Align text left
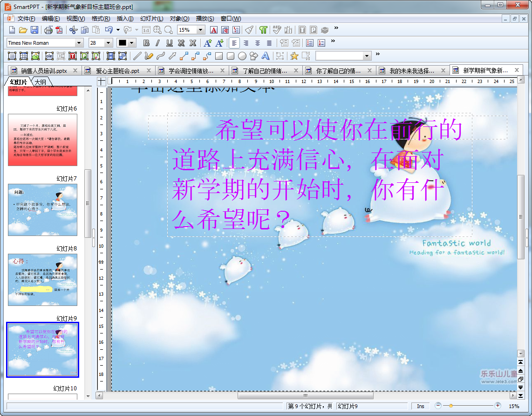Viewport: 532px width, 416px height. tap(234, 43)
